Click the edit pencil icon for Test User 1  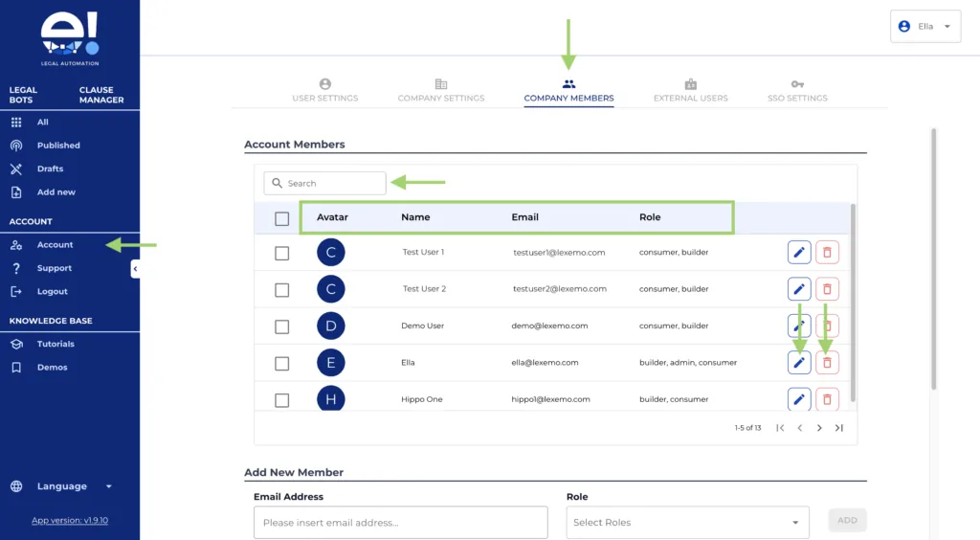799,253
